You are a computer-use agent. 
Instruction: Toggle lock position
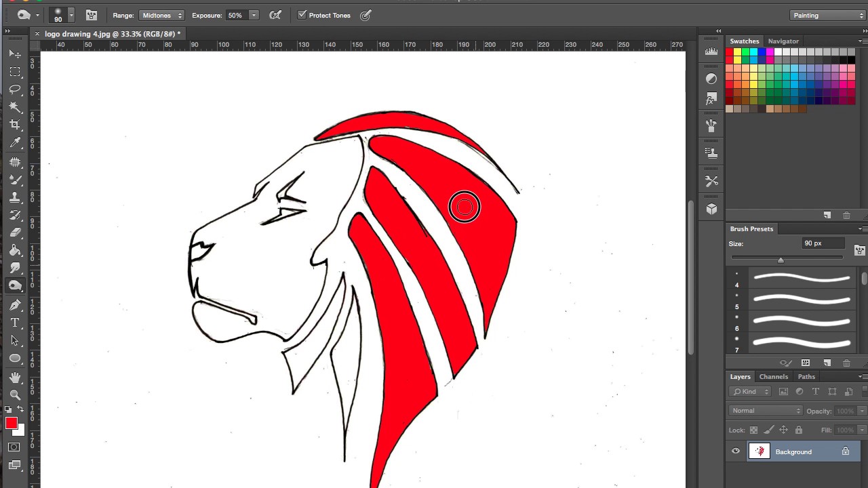click(x=783, y=430)
